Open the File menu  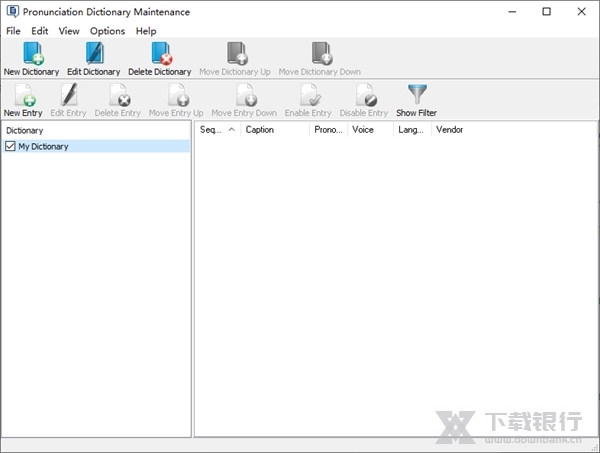13,31
